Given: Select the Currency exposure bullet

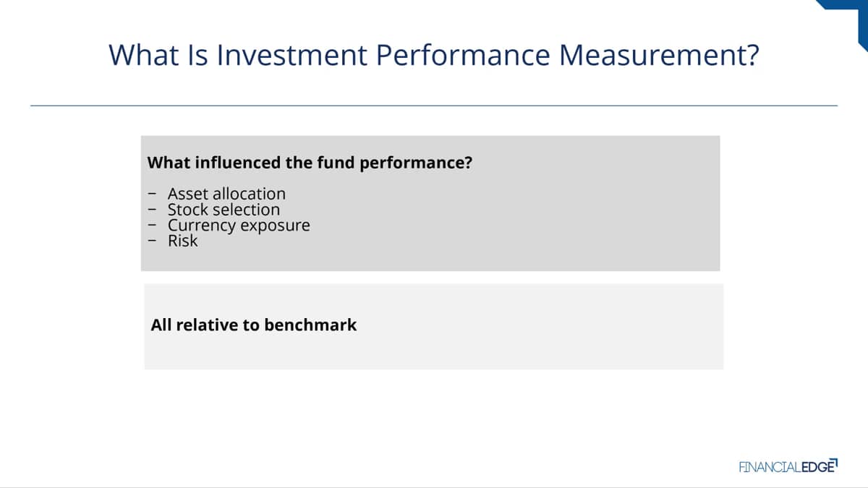Looking at the screenshot, I should pos(239,226).
